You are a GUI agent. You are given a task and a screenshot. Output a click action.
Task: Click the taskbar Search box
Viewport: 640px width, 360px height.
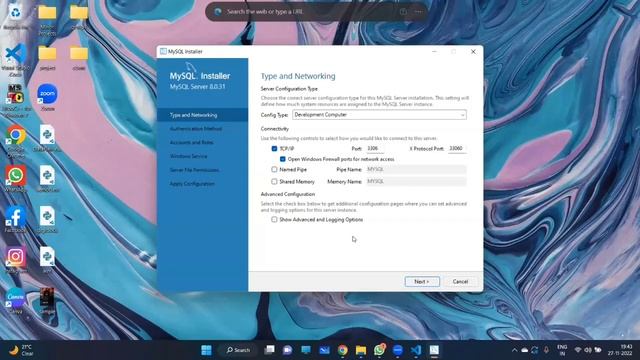click(x=238, y=350)
